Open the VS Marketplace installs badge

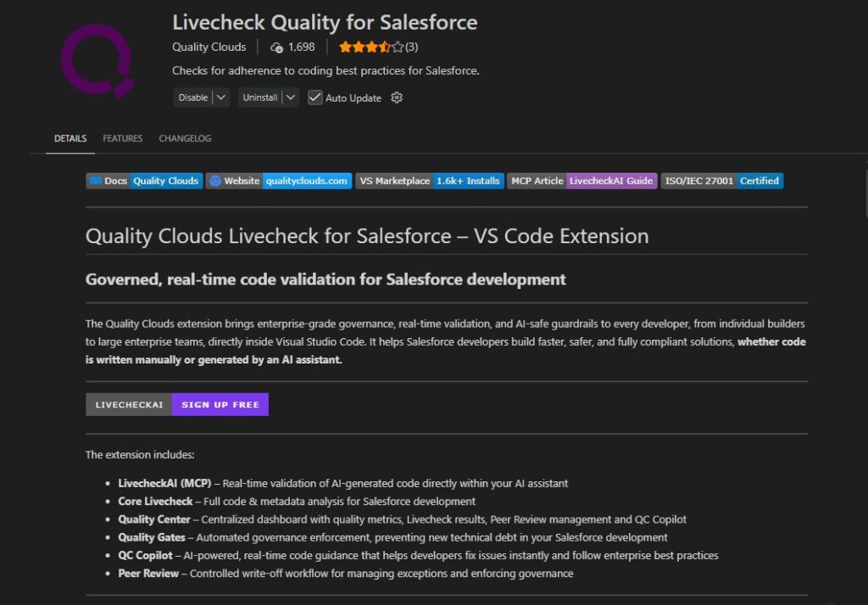(x=430, y=180)
